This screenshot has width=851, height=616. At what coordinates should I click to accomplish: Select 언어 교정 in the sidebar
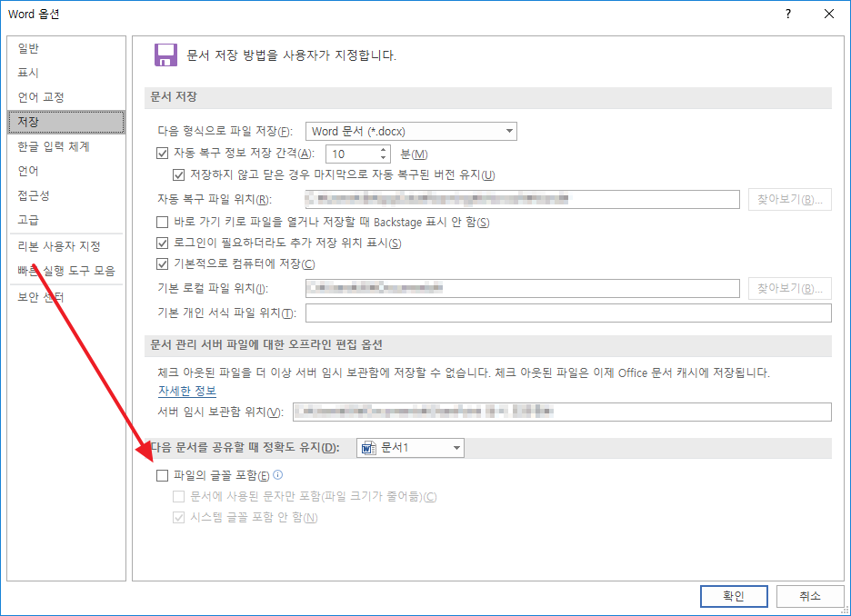[41, 97]
